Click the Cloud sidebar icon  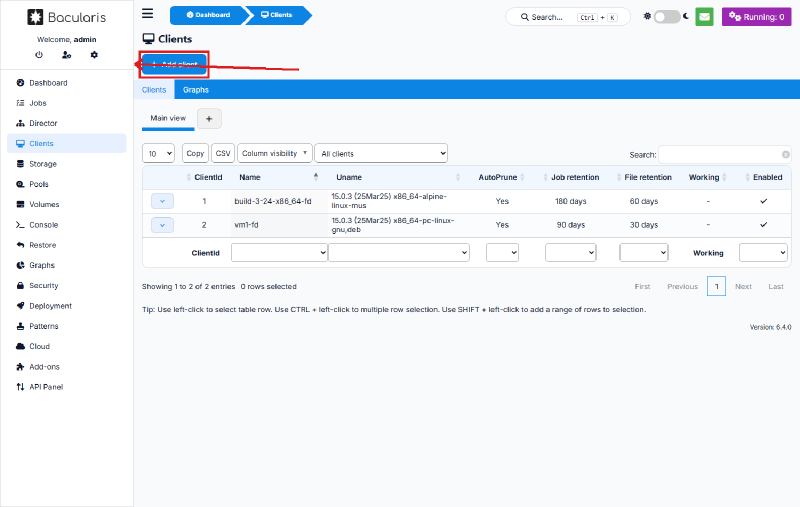coord(20,346)
